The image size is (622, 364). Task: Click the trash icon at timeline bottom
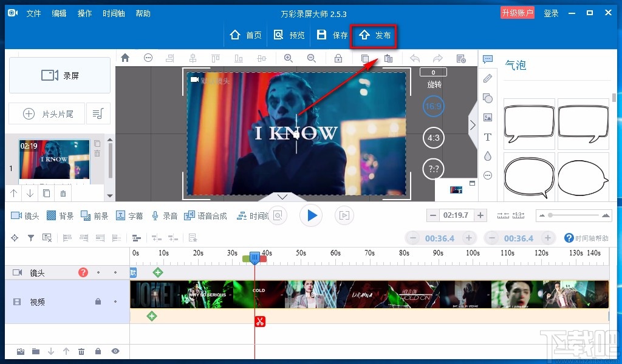tap(81, 351)
